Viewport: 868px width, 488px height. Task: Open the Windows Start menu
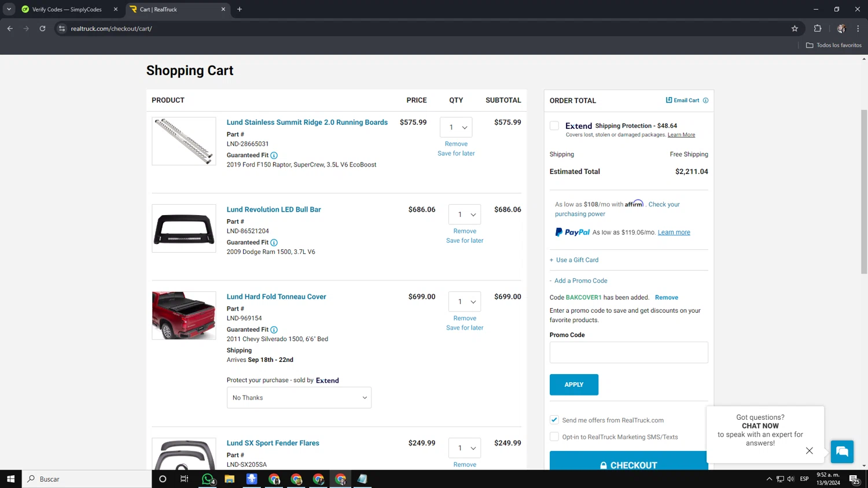tap(10, 479)
